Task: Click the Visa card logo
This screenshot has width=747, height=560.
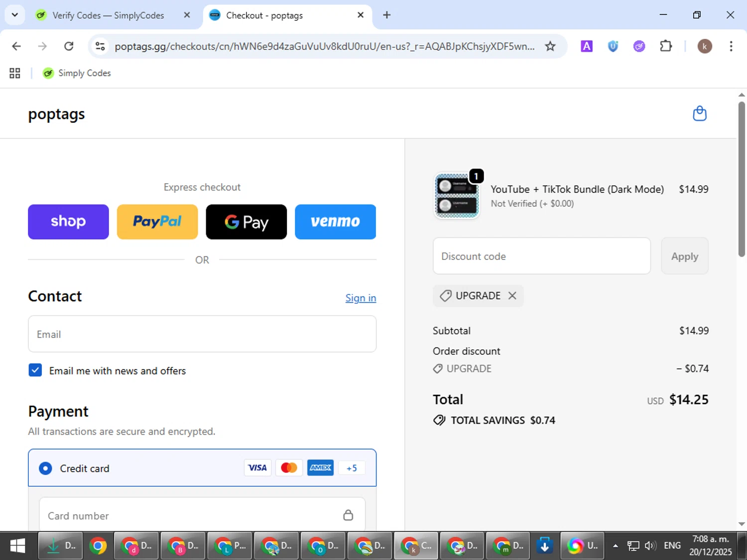Action: tap(257, 468)
